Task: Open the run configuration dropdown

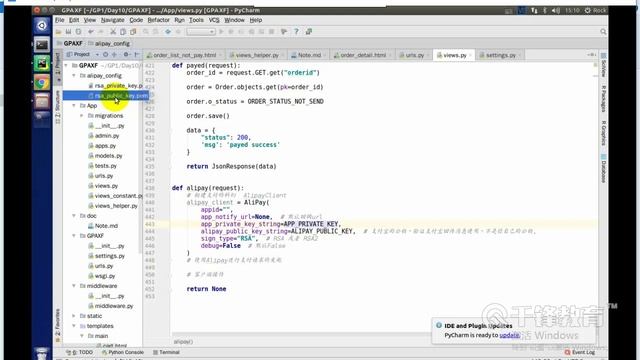Action: (201, 32)
